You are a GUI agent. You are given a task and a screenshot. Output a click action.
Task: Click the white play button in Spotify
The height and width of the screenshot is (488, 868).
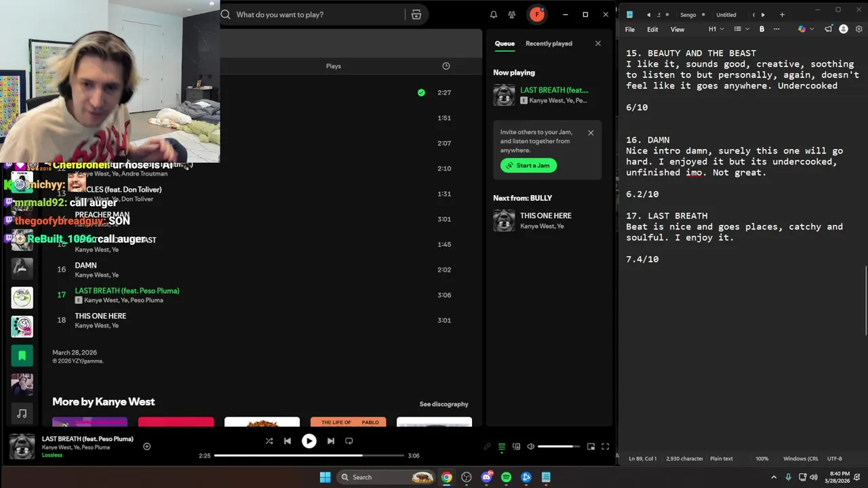pos(309,441)
